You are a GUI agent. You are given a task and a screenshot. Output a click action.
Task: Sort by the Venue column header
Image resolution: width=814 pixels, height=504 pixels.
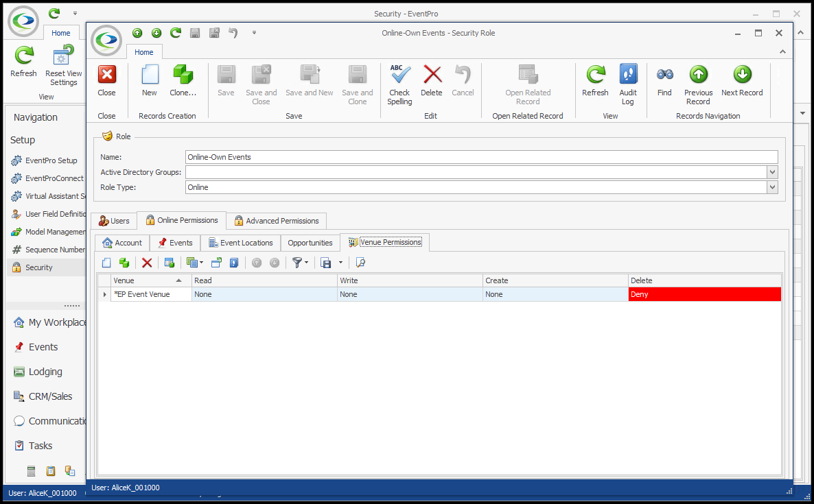coord(151,280)
